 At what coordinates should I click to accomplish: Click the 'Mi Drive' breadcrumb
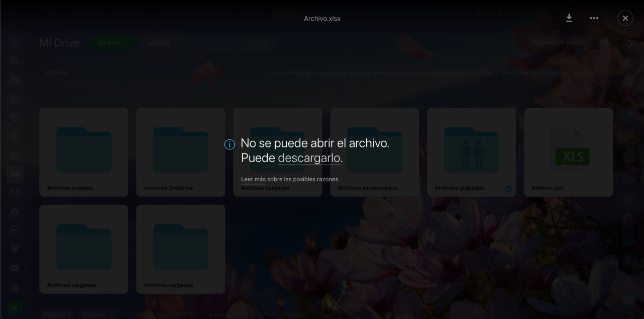click(x=56, y=73)
